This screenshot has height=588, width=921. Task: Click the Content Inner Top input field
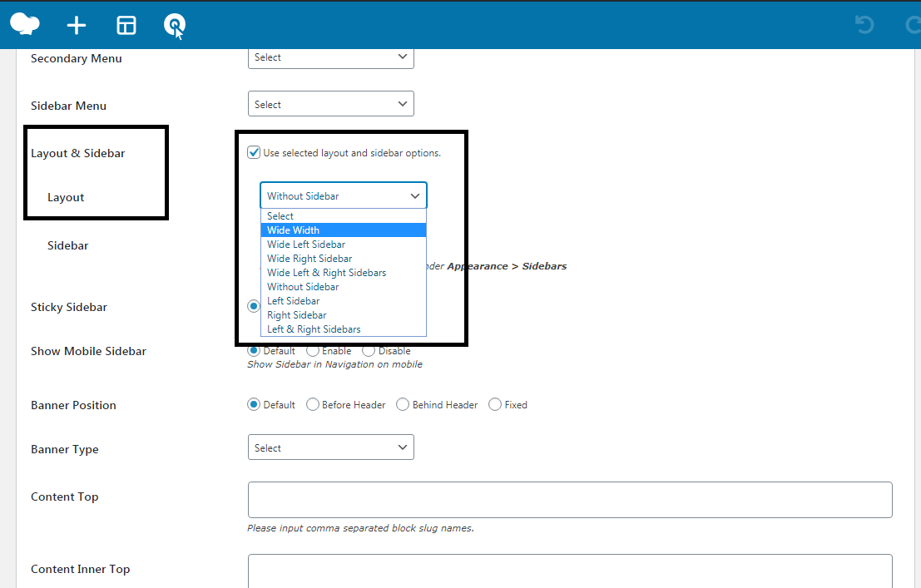tap(570, 571)
